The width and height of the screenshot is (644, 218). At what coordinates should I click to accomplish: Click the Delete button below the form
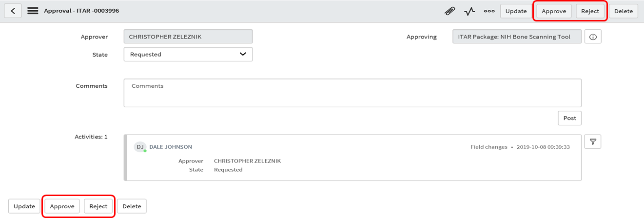point(132,206)
